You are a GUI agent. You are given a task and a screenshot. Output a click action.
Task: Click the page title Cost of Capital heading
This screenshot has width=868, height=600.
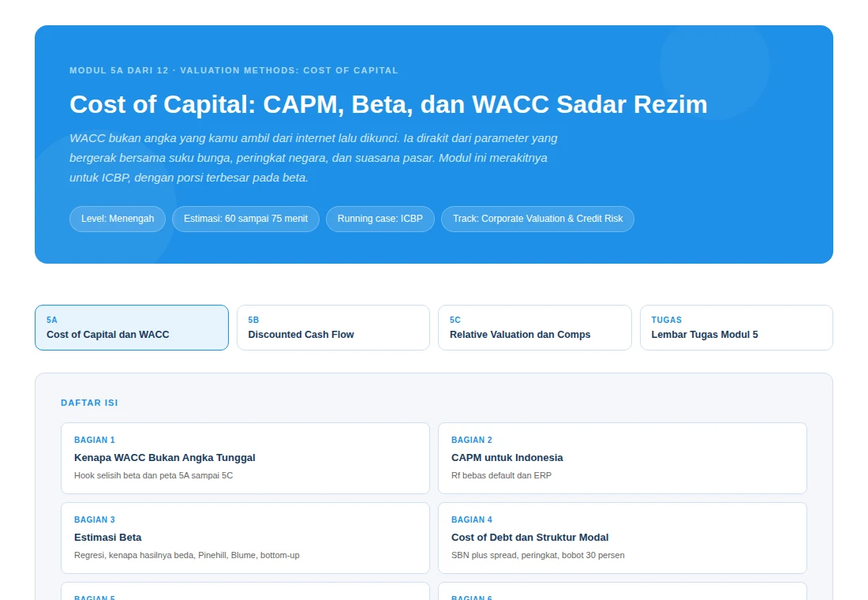(388, 104)
